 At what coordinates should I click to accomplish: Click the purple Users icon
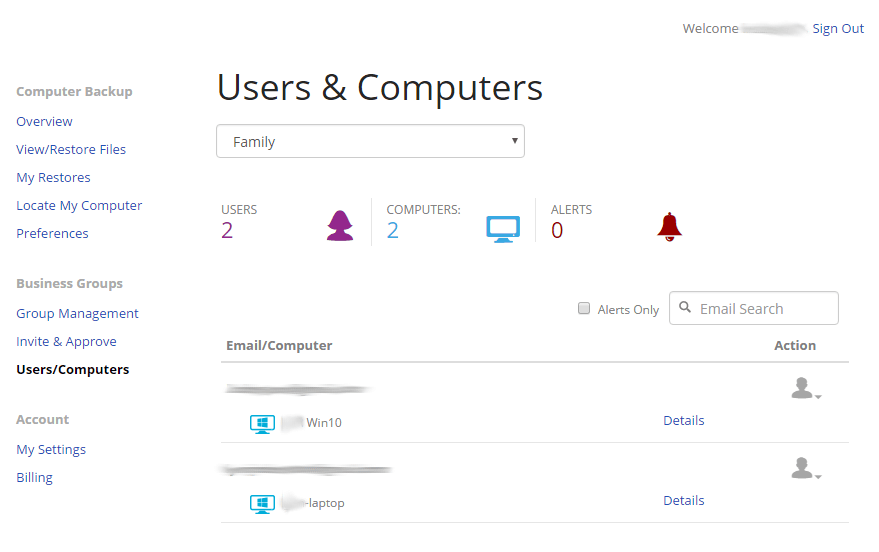point(340,226)
